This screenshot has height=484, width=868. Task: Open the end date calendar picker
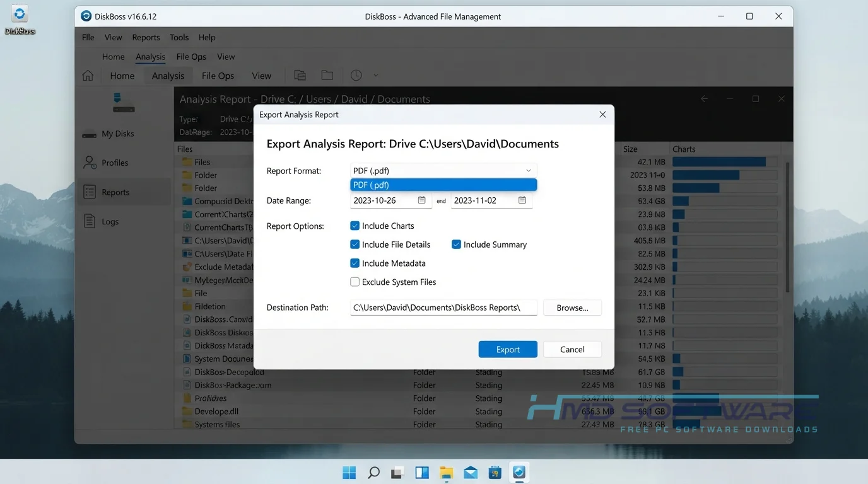(522, 200)
